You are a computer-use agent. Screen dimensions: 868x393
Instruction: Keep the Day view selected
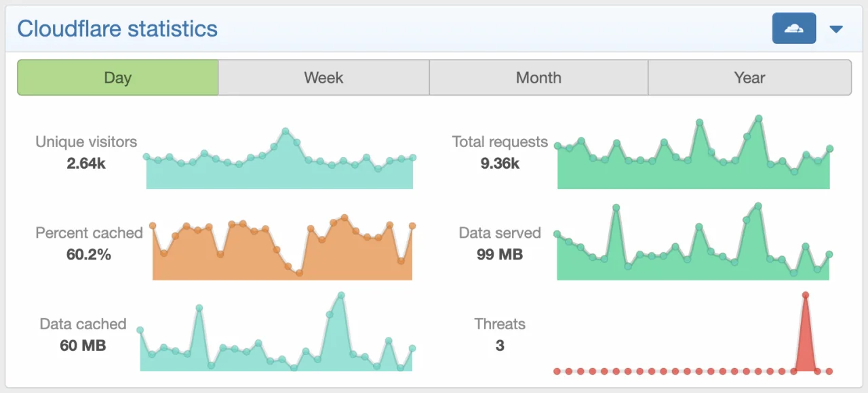pyautogui.click(x=117, y=77)
